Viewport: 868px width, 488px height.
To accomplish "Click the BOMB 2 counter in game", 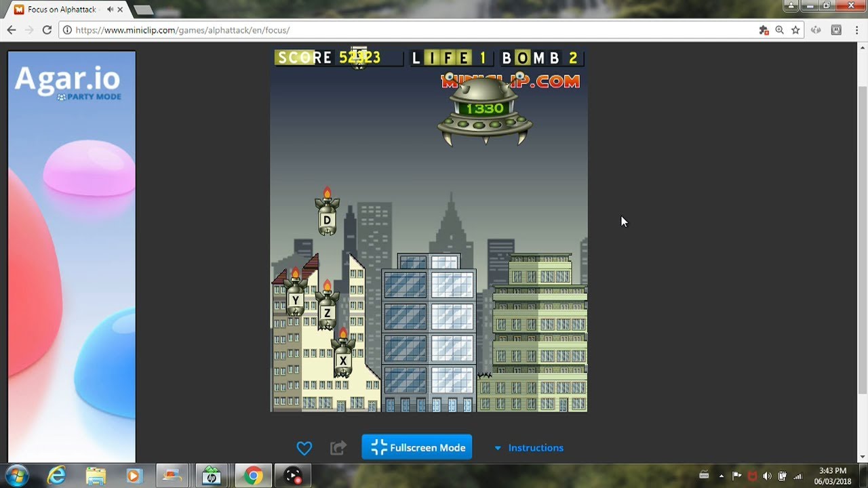I will [541, 58].
